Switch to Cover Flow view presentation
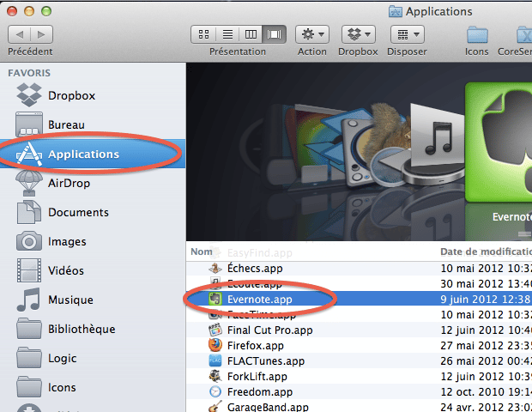 point(274,34)
